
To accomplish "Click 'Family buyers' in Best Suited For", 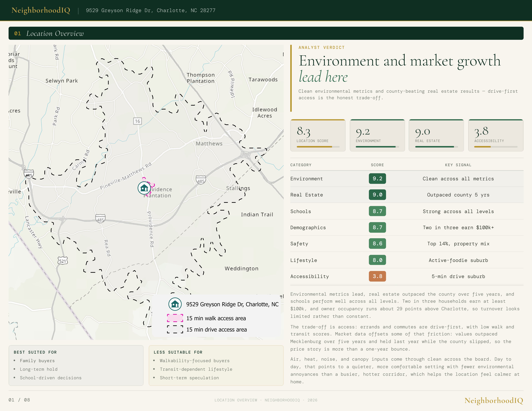I will click(x=37, y=361).
